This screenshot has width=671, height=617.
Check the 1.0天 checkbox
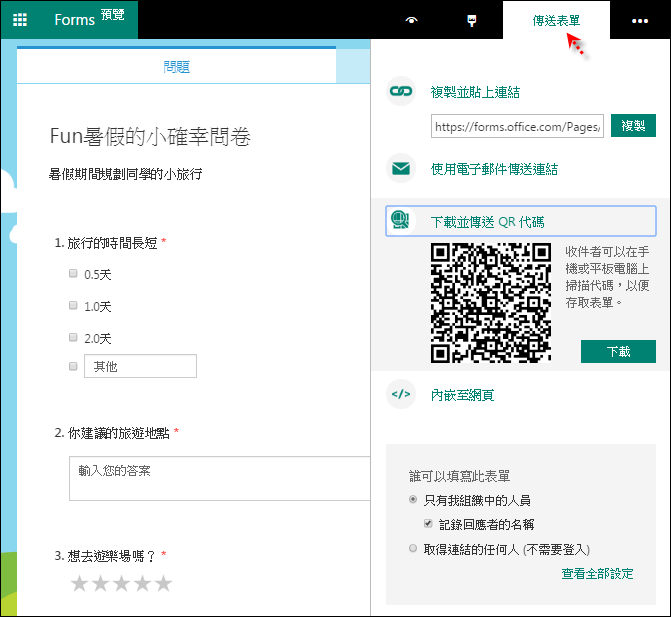(73, 305)
